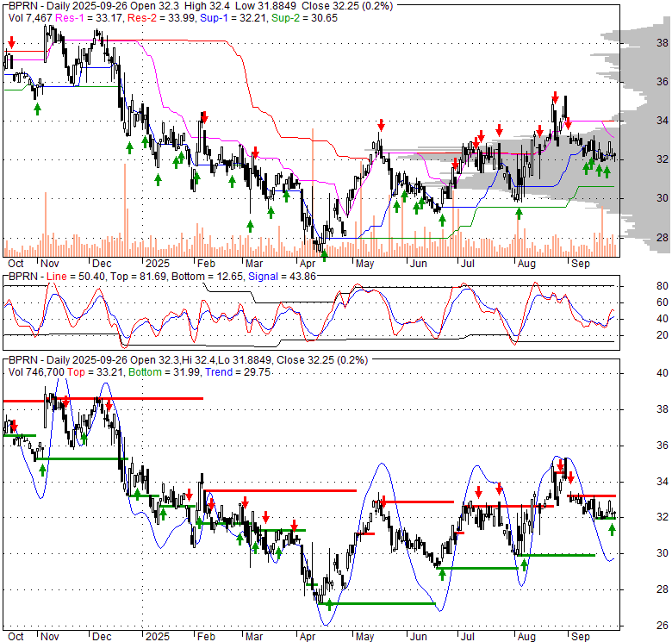The width and height of the screenshot is (672, 642).
Task: Click the tallest late-April volume bar
Action: [x=313, y=192]
